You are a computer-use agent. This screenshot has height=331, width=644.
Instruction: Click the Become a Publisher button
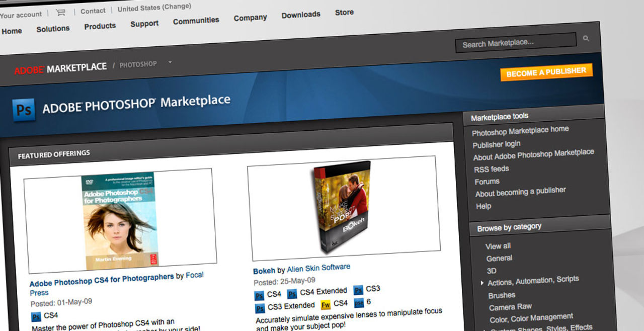click(x=546, y=72)
